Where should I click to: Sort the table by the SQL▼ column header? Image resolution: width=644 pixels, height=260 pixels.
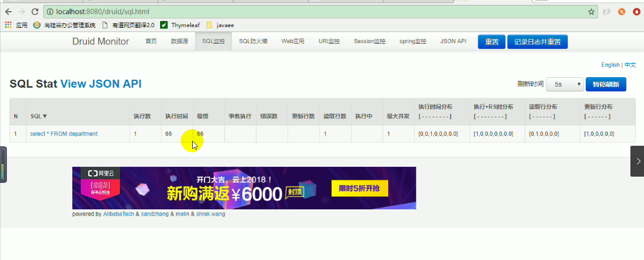[39, 116]
